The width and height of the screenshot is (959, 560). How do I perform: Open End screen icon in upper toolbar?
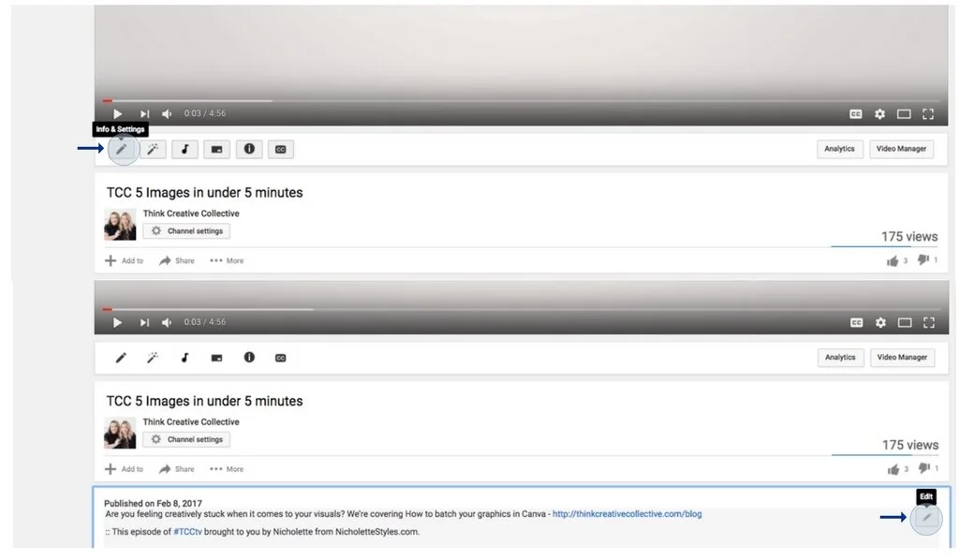[x=216, y=149]
